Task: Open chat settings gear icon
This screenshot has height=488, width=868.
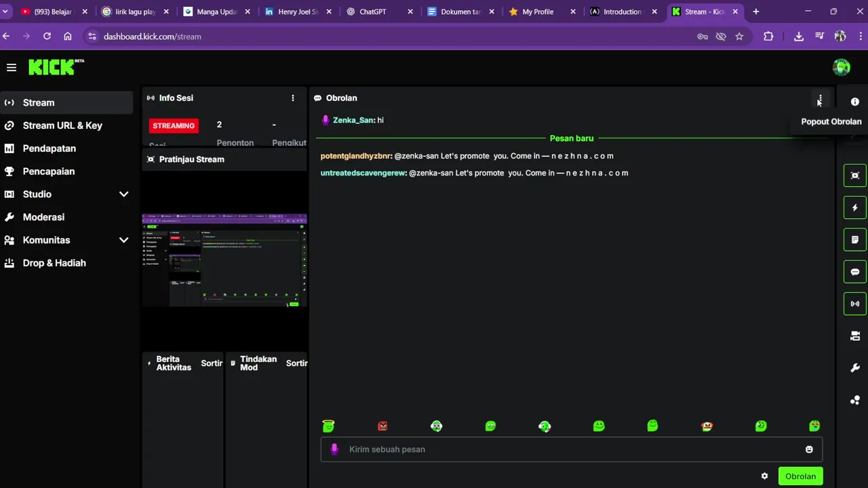Action: pos(764,476)
